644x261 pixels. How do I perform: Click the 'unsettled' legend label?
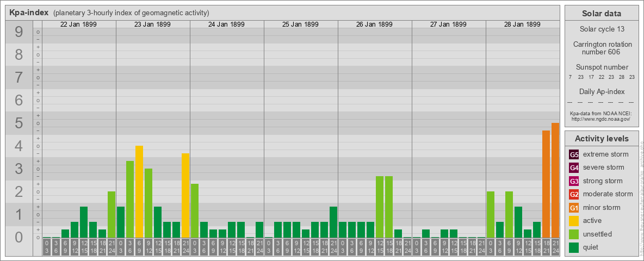(x=598, y=233)
